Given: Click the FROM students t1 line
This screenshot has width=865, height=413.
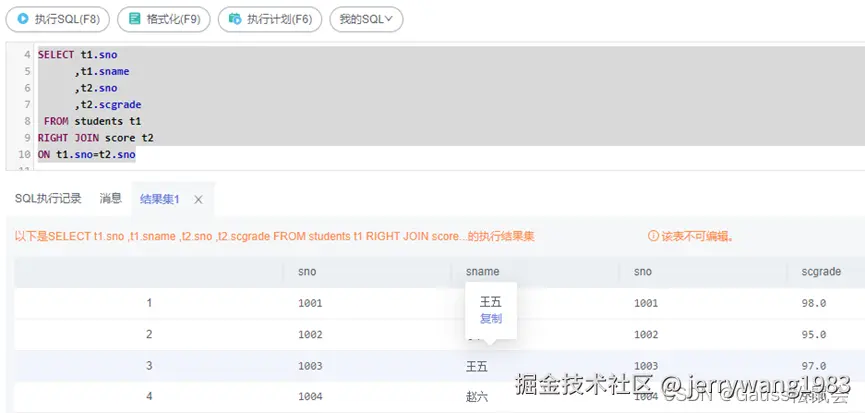Looking at the screenshot, I should (93, 121).
